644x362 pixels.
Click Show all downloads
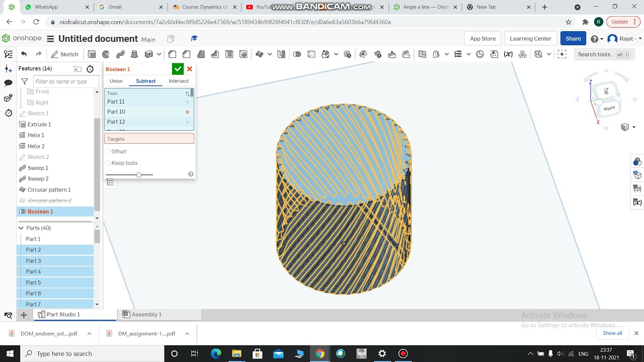point(612,333)
